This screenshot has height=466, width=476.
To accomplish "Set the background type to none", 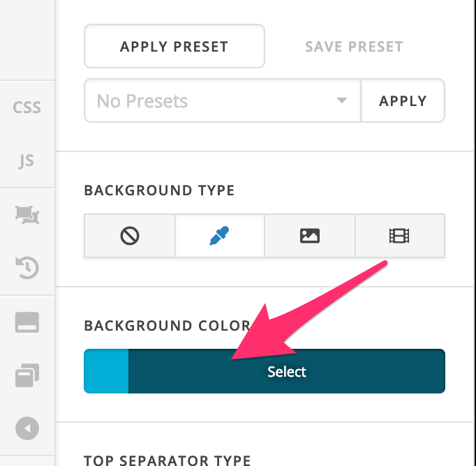I will point(130,236).
